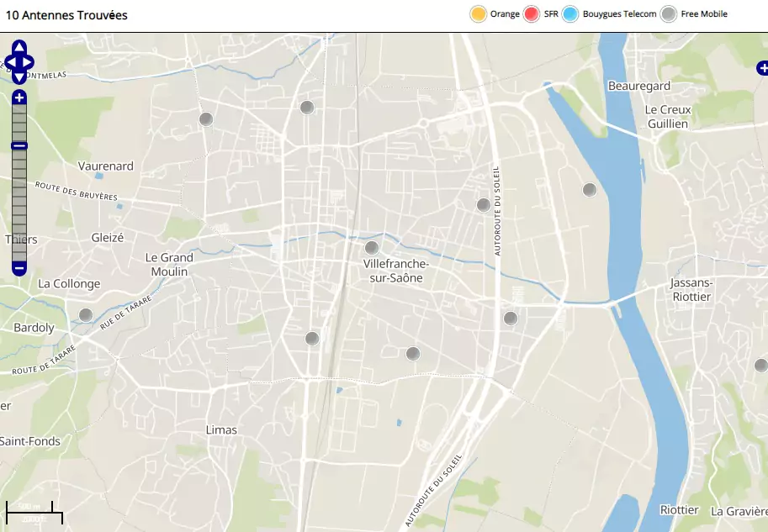768x532 pixels.
Task: Select antenna marker above Villefranche-sur-Saône label
Action: [372, 248]
